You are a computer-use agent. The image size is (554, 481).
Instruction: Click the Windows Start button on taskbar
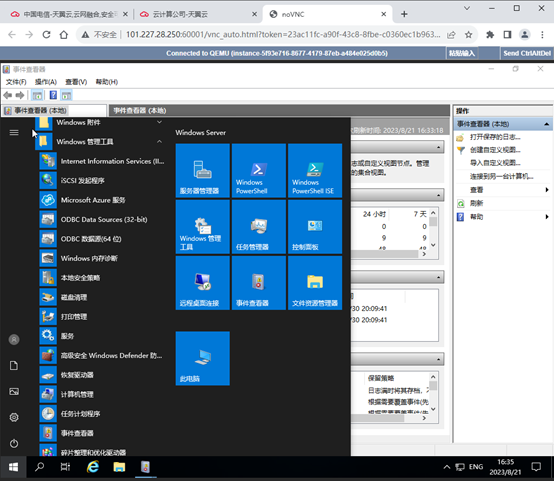(13, 467)
